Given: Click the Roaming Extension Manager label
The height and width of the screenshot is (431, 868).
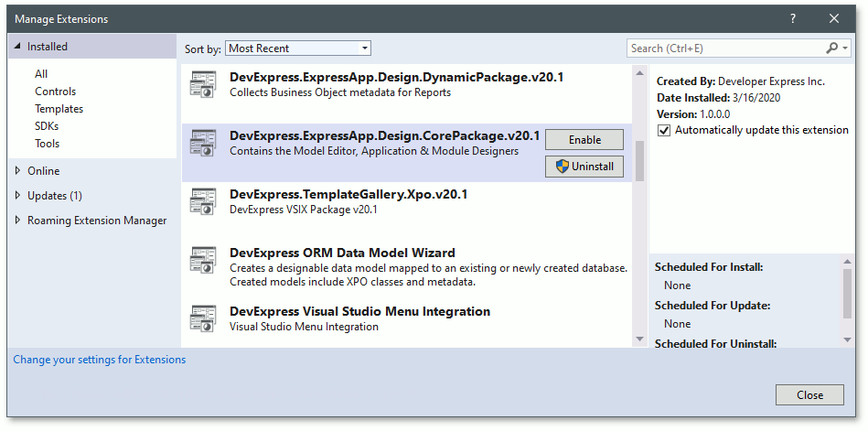Looking at the screenshot, I should 97,221.
